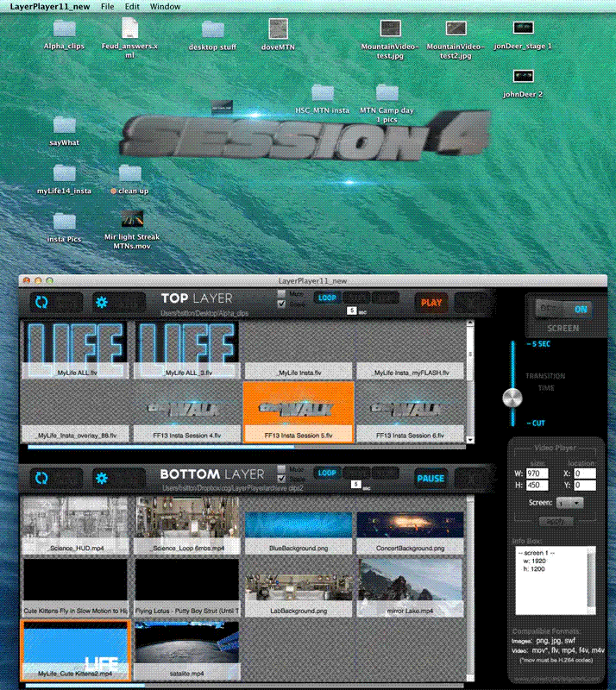Viewport: 616px width, 690px height.
Task: Click the Top Layer playback progress bar
Action: click(247, 447)
